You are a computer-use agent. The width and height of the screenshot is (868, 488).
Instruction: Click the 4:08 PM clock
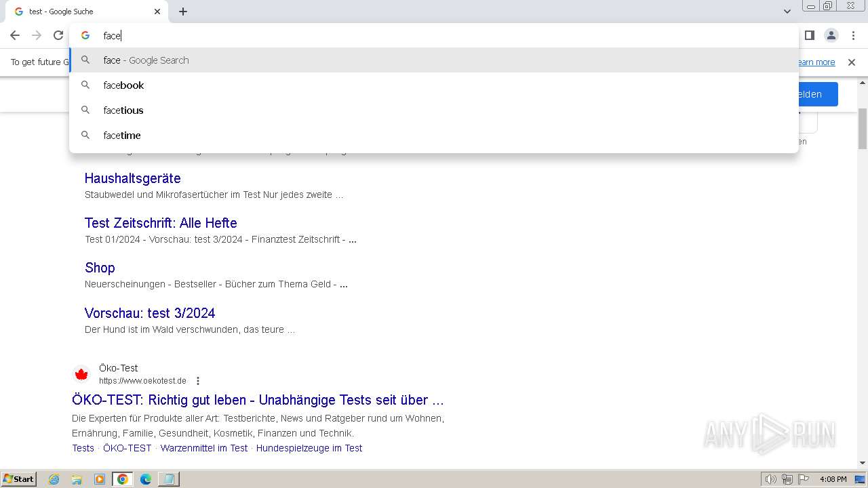tap(833, 479)
